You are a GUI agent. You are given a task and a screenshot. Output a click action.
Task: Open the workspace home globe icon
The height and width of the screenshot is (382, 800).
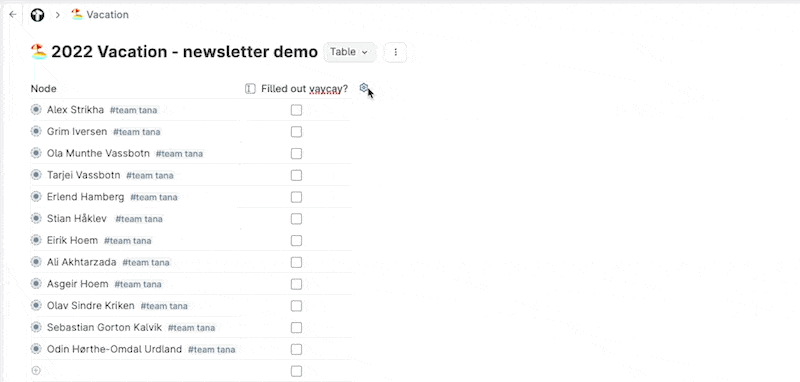point(37,15)
